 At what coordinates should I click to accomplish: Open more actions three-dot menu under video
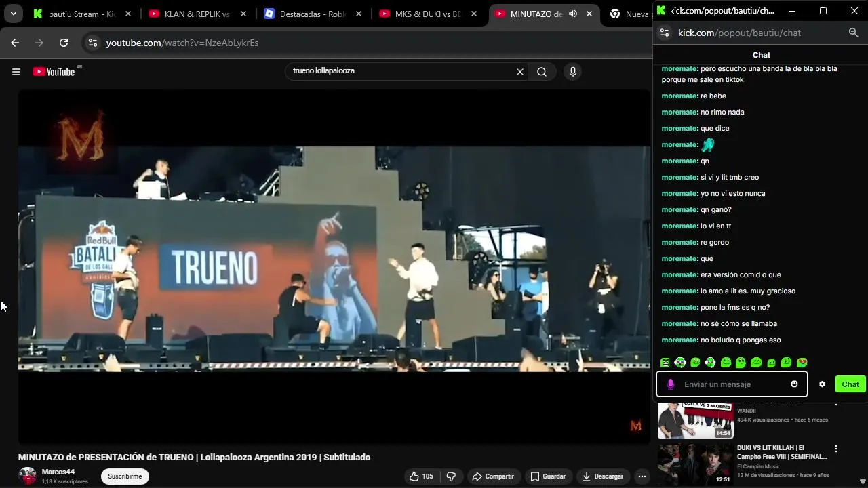(x=642, y=476)
